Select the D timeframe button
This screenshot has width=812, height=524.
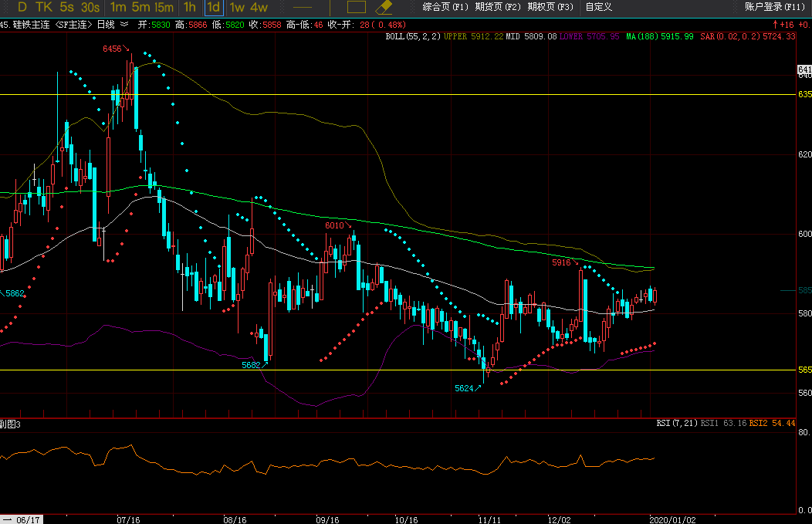click(x=22, y=7)
